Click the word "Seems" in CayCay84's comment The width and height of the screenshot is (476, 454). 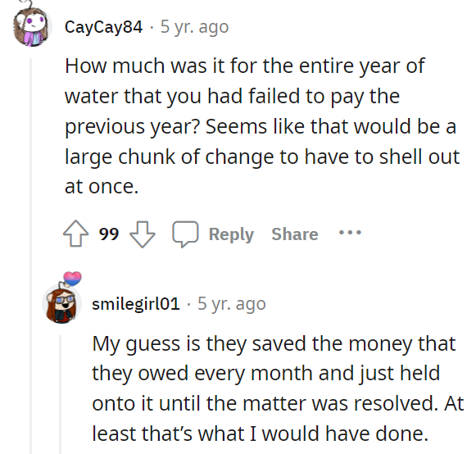coord(236,126)
